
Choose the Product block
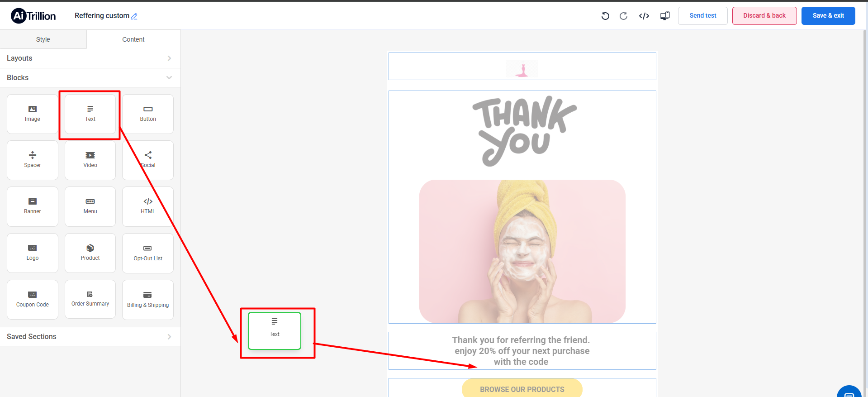pos(90,253)
